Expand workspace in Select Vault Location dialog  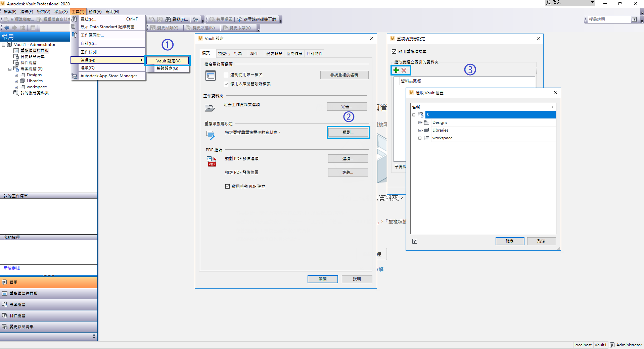pos(420,138)
